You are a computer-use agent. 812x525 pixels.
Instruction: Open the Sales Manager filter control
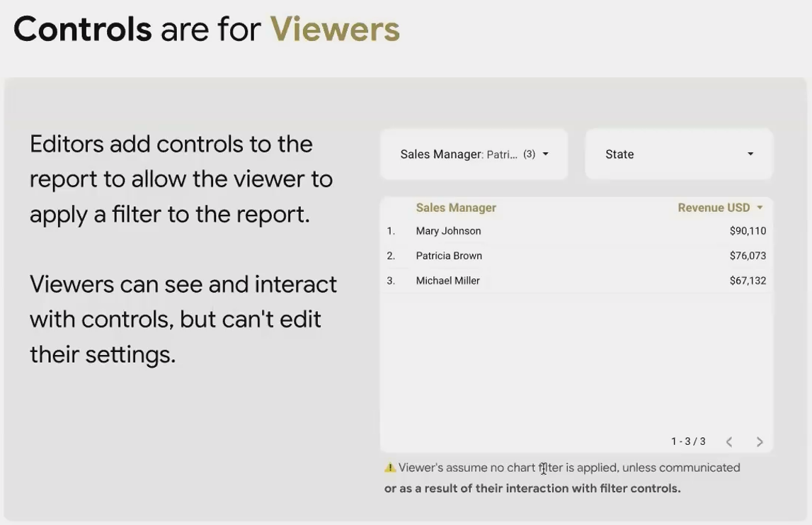(x=474, y=153)
